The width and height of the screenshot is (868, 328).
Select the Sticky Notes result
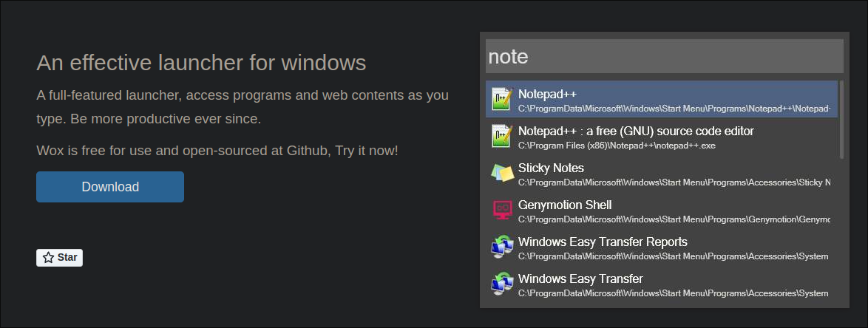pyautogui.click(x=662, y=173)
